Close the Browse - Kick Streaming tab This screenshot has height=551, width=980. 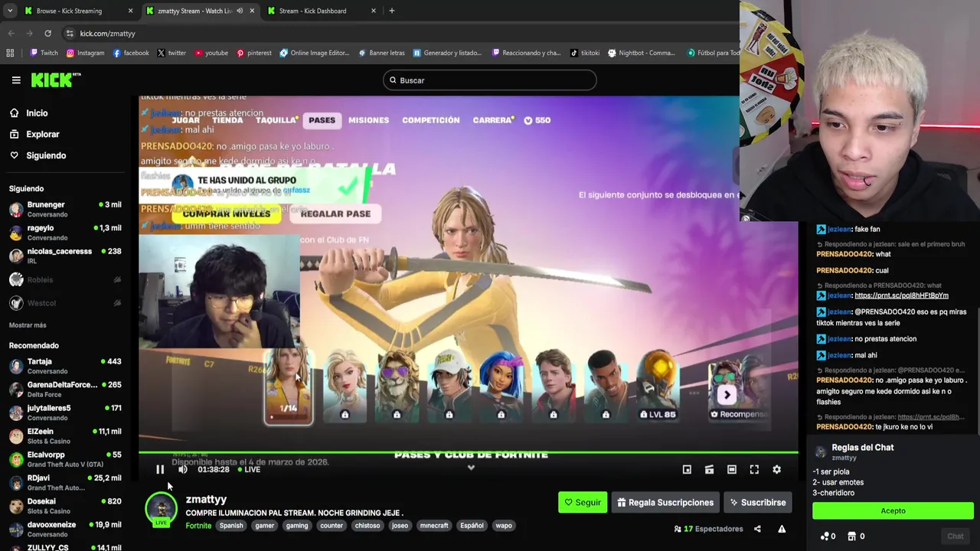[130, 11]
